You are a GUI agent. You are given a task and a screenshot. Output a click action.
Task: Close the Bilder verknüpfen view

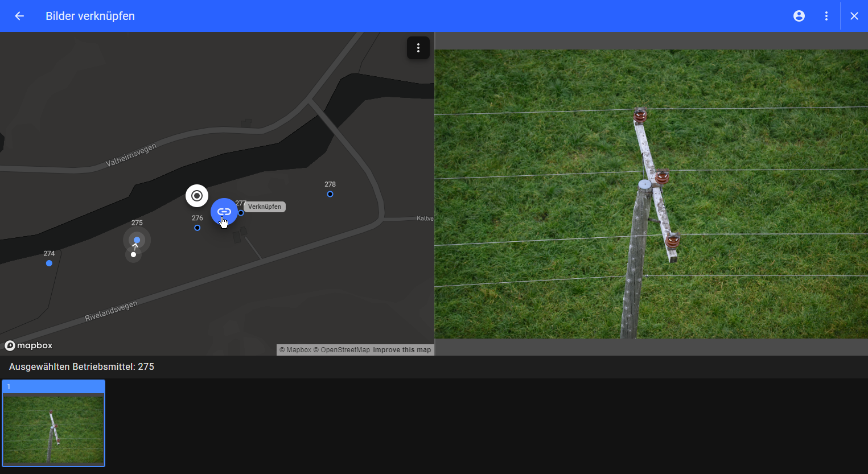854,16
